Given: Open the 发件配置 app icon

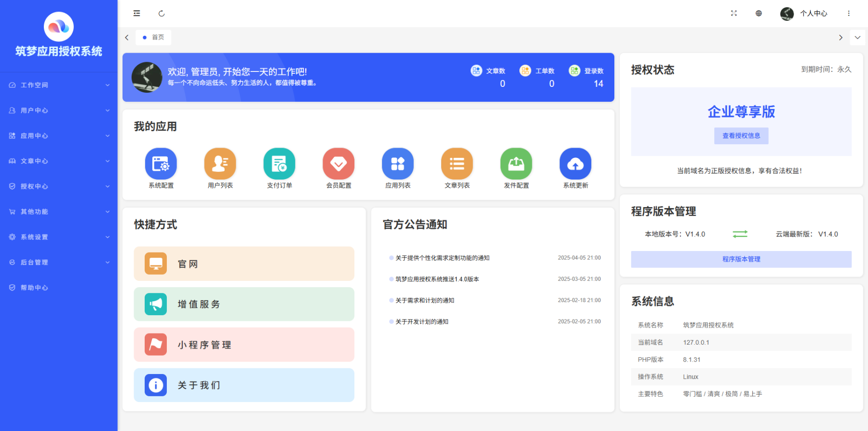Looking at the screenshot, I should tap(516, 164).
